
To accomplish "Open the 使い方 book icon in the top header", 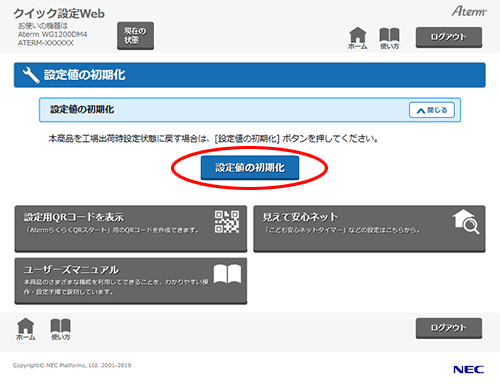I will 389,38.
